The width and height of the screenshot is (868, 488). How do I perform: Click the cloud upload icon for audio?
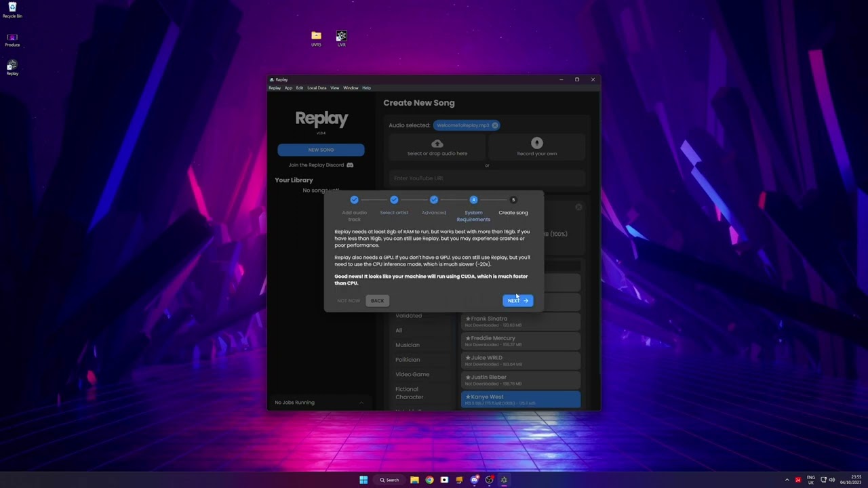tap(437, 144)
